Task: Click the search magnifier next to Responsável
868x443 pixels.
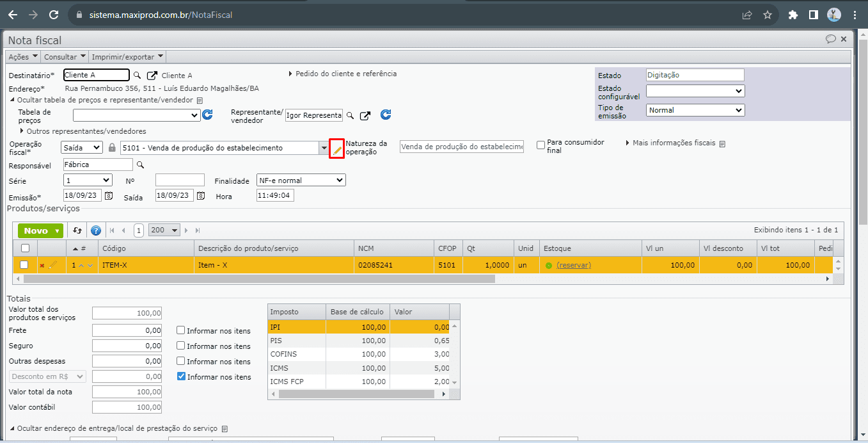Action: [141, 165]
